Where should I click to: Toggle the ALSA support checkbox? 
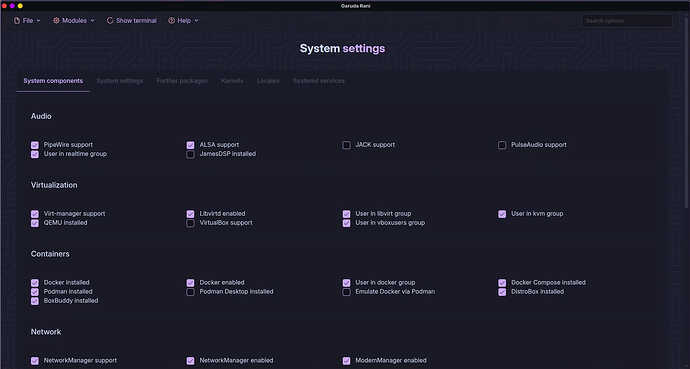(x=191, y=145)
